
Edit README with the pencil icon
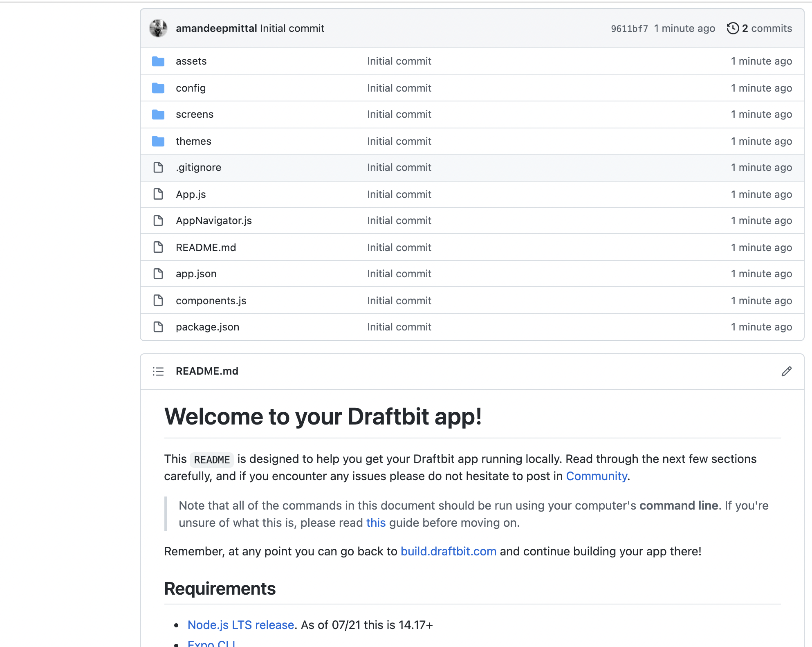coord(786,371)
